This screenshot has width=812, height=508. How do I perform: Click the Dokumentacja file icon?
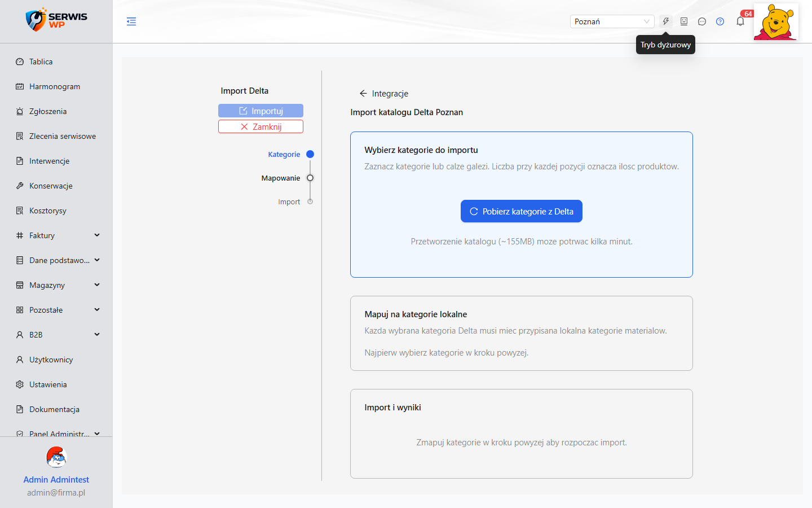tap(20, 409)
